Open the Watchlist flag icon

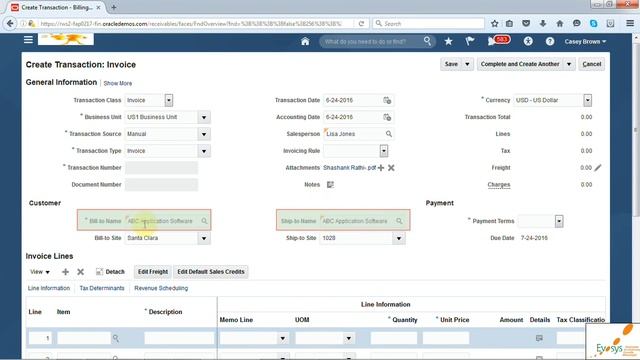click(470, 41)
